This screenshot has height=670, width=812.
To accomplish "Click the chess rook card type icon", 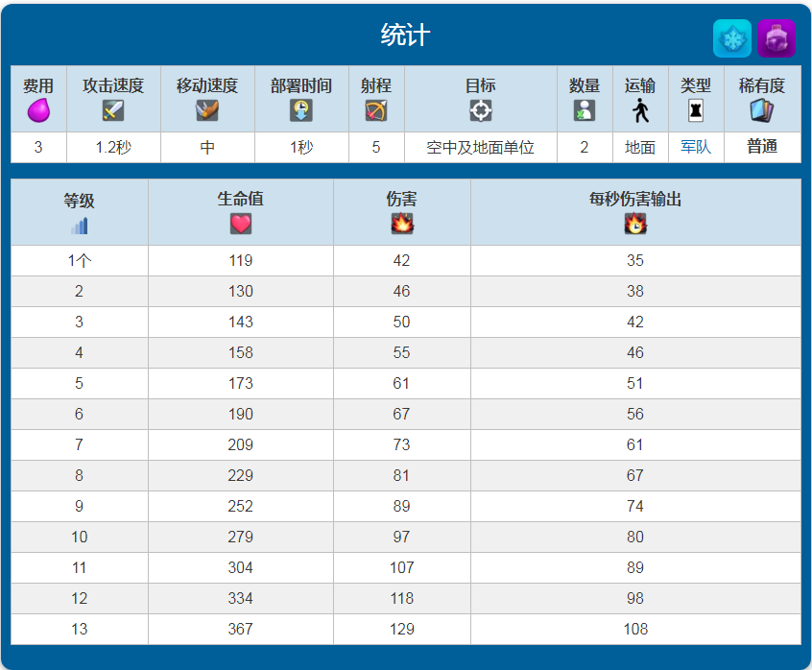I will [x=696, y=110].
